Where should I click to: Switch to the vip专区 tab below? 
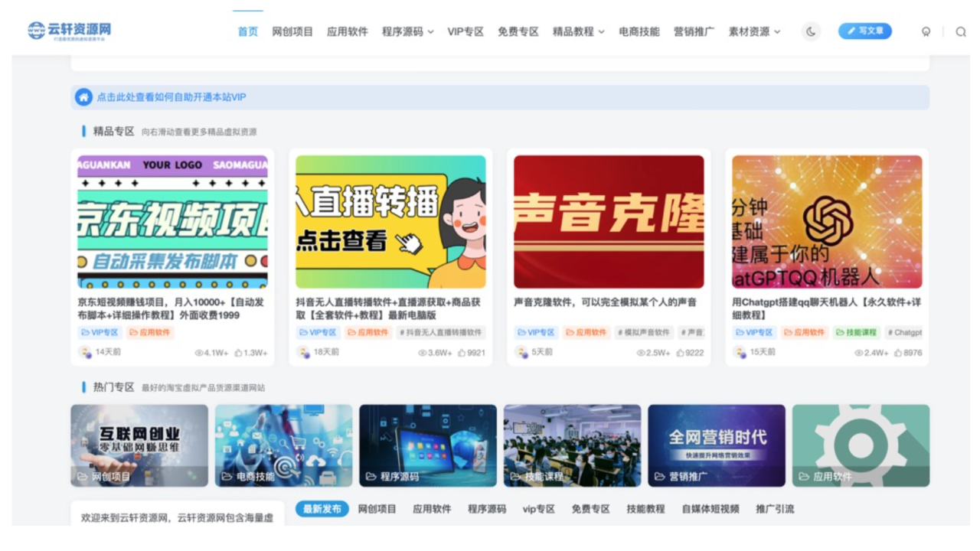pos(539,509)
